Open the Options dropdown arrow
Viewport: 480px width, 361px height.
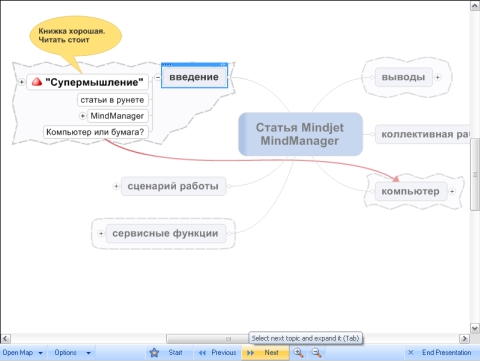click(x=88, y=353)
